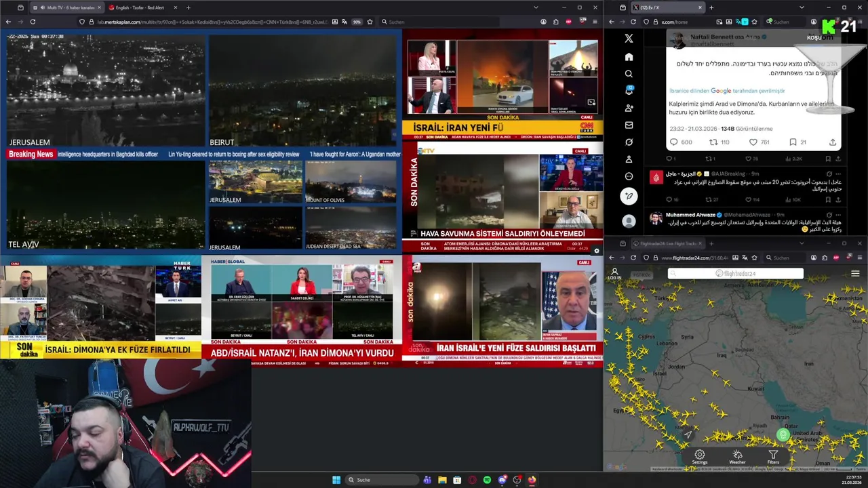Open Flightradar24 Filters funnel
868x488 pixels.
tap(773, 457)
